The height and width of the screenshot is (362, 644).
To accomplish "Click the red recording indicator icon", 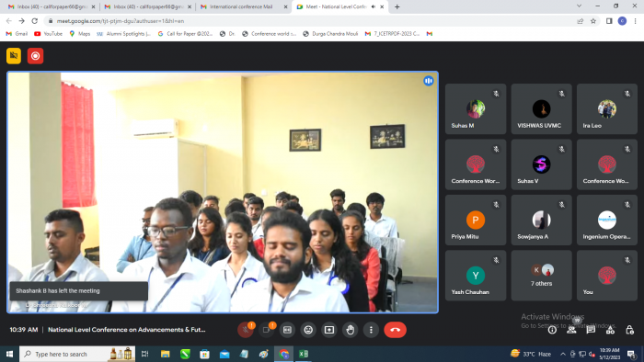I will (35, 56).
